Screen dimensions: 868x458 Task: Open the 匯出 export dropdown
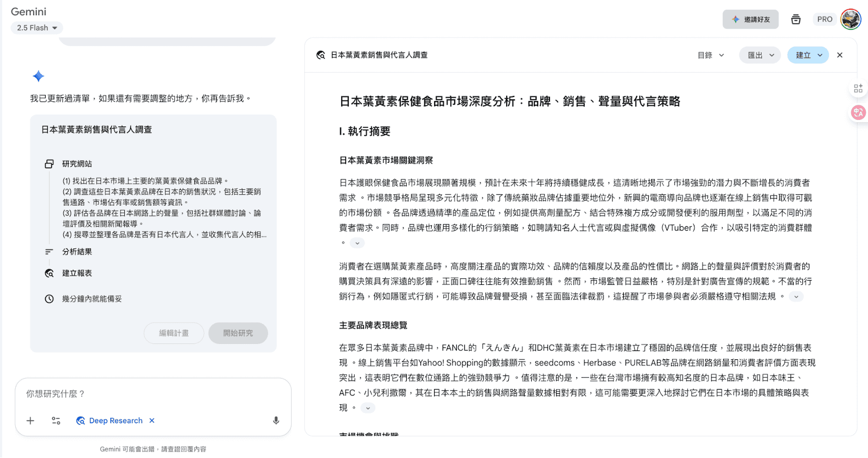(x=760, y=55)
